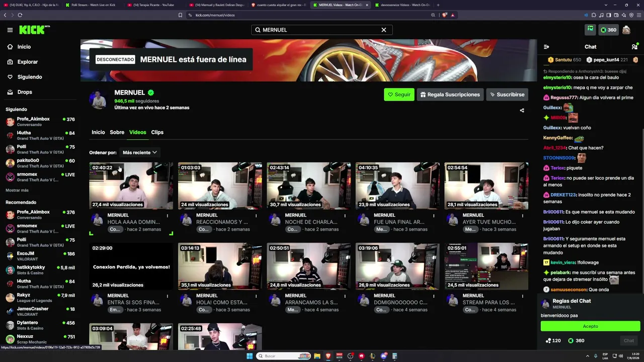Open options for ENTRA SI SOS FINA... video

(167, 296)
